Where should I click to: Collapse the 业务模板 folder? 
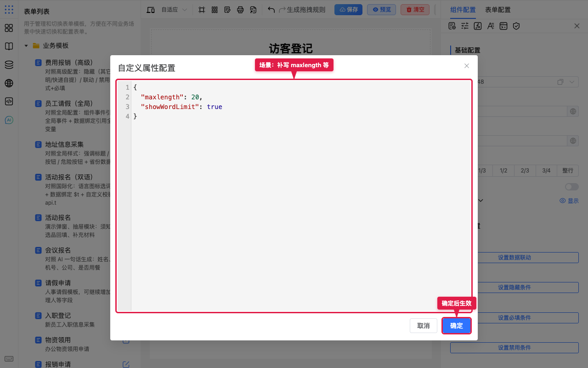pyautogui.click(x=26, y=46)
